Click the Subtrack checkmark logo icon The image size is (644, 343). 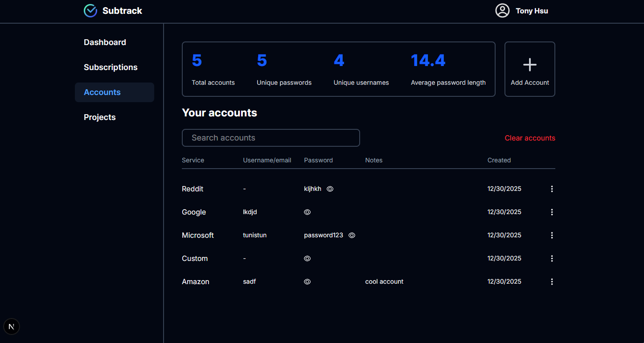(90, 11)
